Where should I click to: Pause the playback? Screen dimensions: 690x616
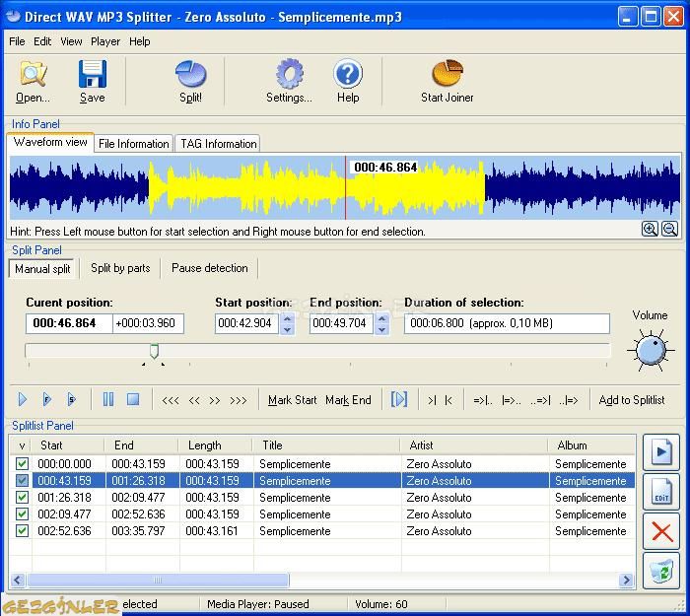108,399
